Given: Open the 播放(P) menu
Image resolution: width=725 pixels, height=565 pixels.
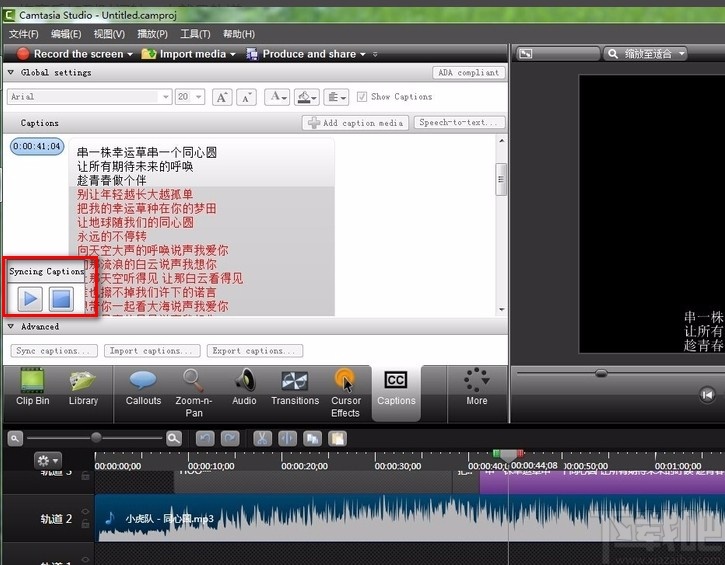Looking at the screenshot, I should 152,34.
